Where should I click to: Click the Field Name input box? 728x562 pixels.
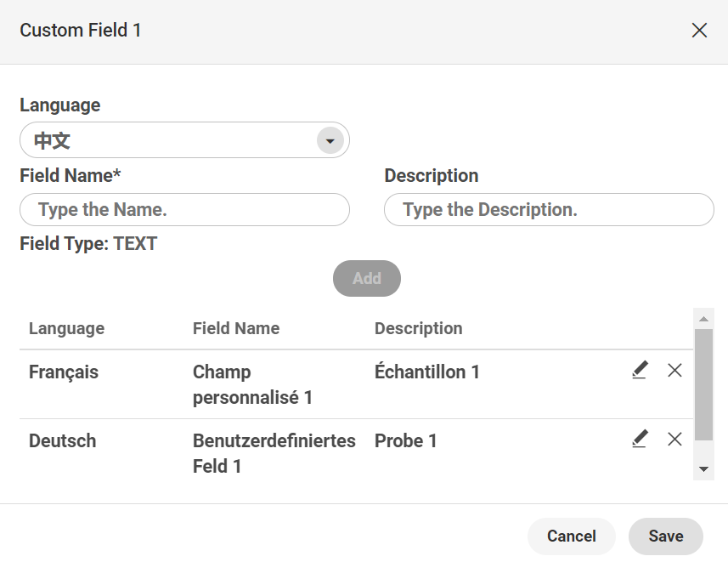coord(184,210)
